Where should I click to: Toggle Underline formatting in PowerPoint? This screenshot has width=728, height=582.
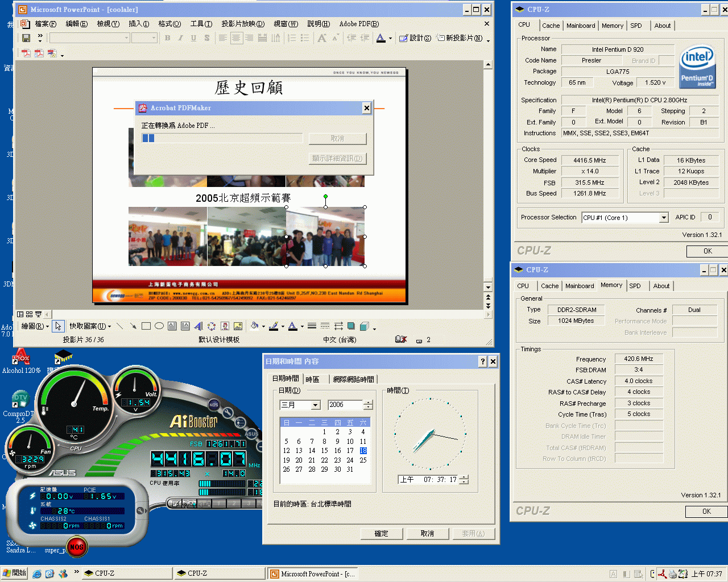[193, 38]
